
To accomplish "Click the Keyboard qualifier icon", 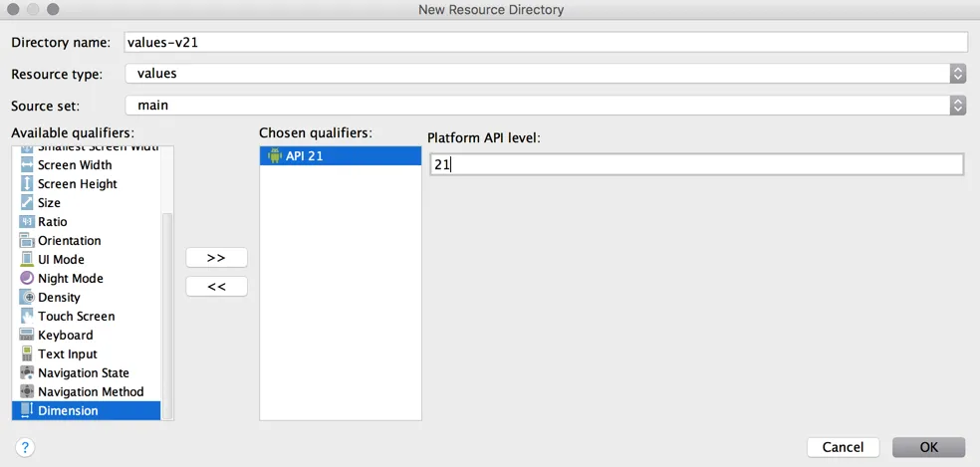I will tap(27, 336).
